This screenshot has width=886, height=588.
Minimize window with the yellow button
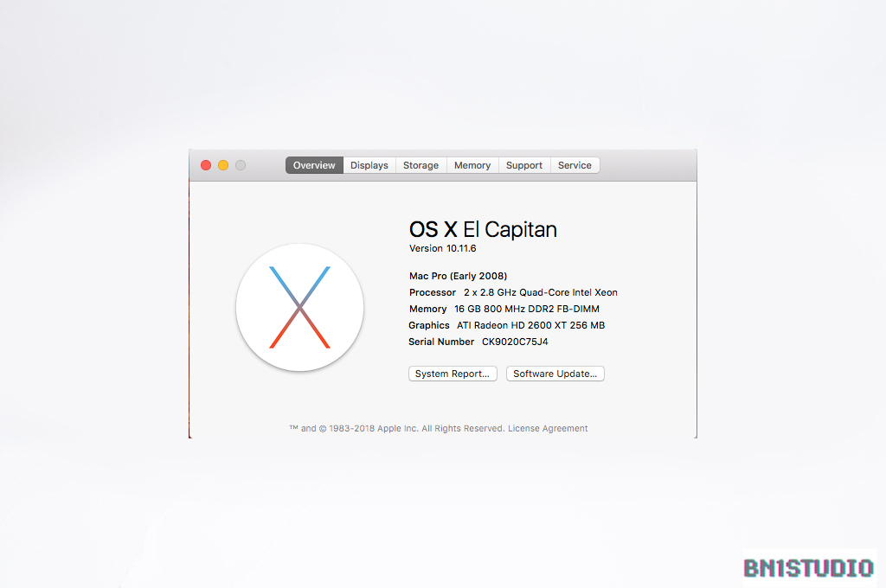pos(223,165)
